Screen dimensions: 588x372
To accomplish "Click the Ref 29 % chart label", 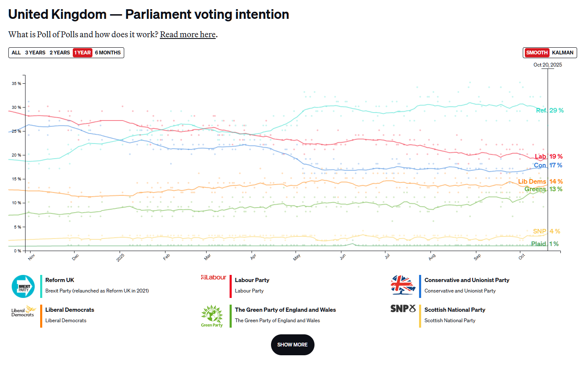I will point(550,110).
